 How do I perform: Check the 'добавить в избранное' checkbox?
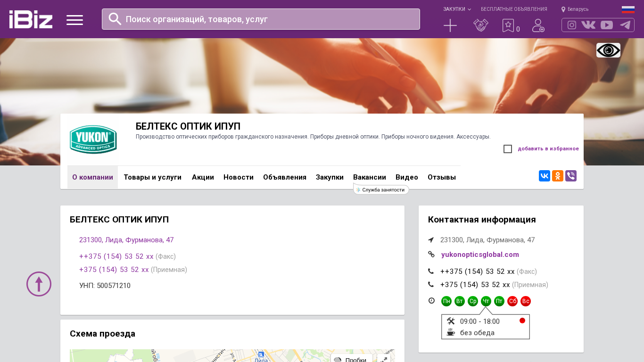(508, 149)
